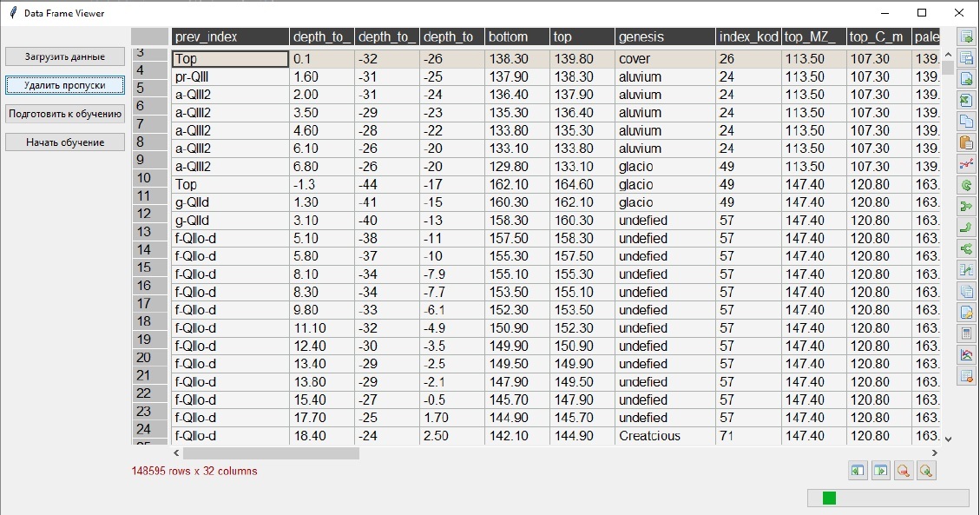Click the green progress bar at bottom right
The height and width of the screenshot is (515, 980).
pos(829,498)
